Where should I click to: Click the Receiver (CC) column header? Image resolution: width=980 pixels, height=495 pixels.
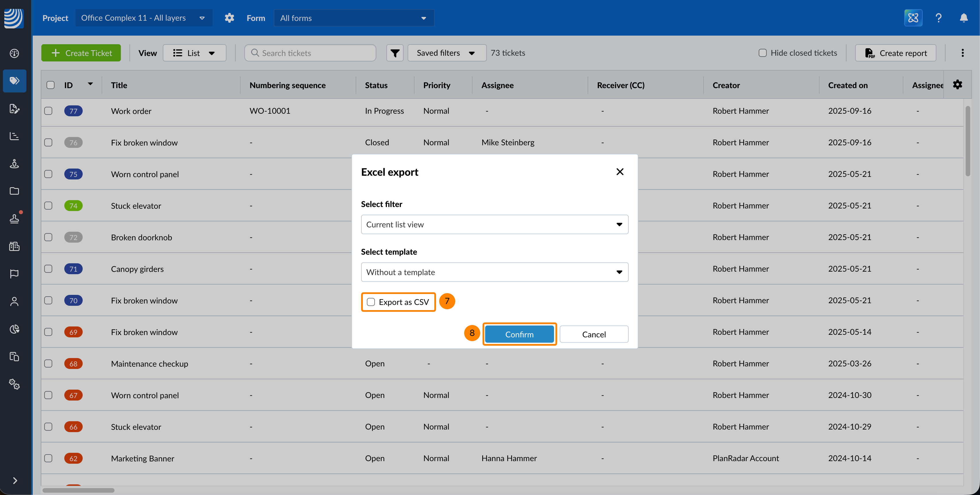(x=621, y=85)
